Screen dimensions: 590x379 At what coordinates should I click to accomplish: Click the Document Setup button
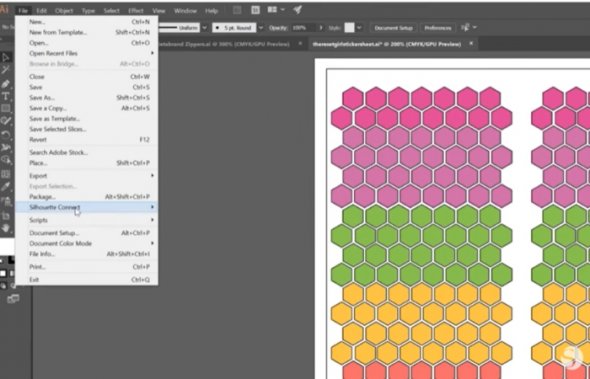click(394, 28)
